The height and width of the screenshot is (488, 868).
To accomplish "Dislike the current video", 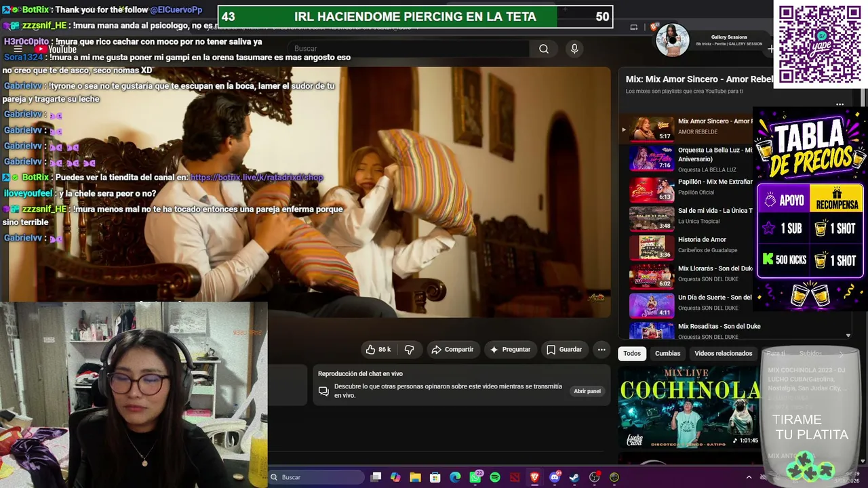I will coord(409,350).
